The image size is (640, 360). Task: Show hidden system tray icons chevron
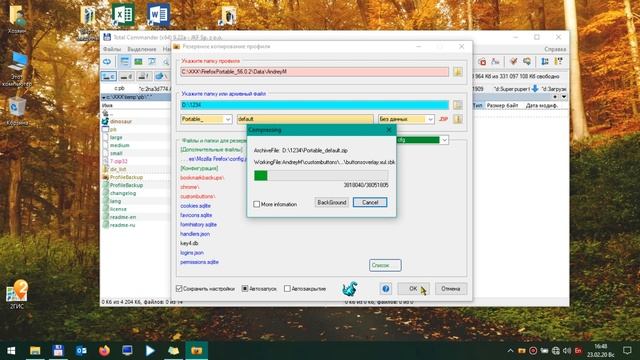point(510,350)
